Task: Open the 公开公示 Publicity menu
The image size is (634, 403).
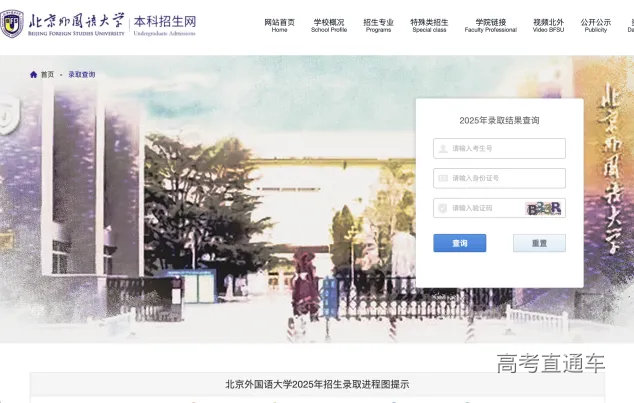Action: pyautogui.click(x=596, y=25)
